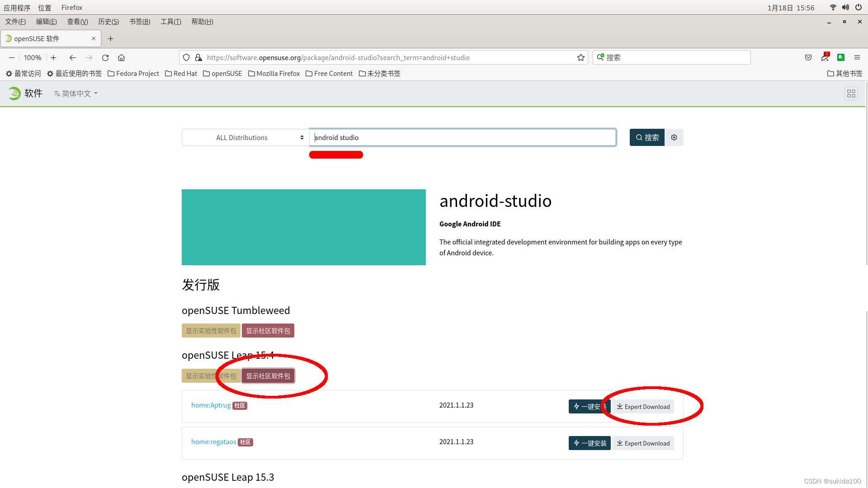The width and height of the screenshot is (868, 488).
Task: Click the 软件 site title link
Action: [x=33, y=93]
